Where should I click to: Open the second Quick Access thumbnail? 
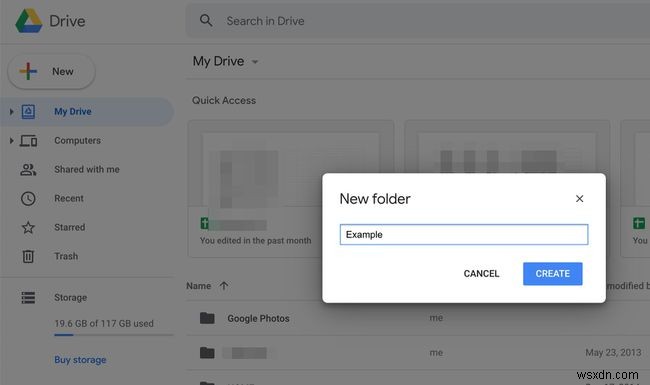tap(507, 146)
